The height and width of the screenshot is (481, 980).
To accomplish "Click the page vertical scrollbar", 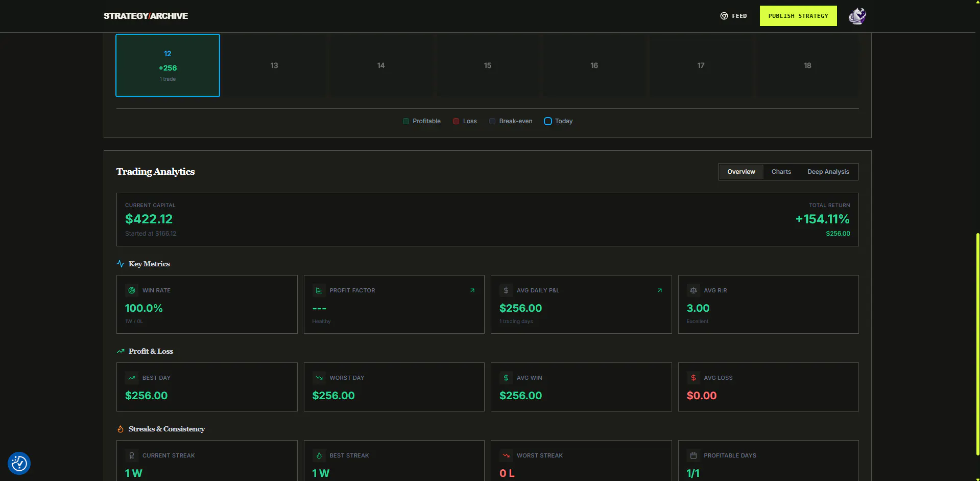I will click(x=977, y=343).
